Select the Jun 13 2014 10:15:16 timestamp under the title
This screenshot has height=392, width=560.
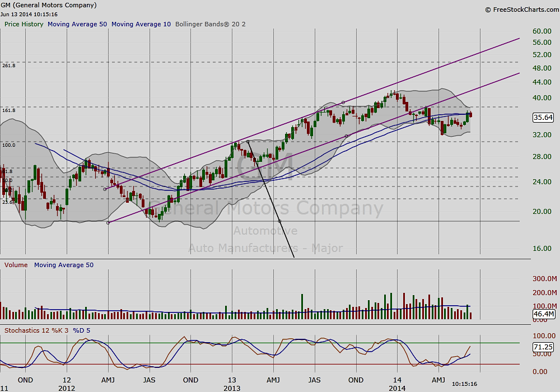[29, 15]
